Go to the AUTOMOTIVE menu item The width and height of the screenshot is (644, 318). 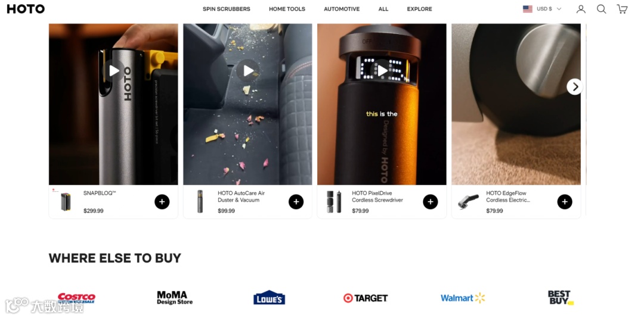[342, 9]
